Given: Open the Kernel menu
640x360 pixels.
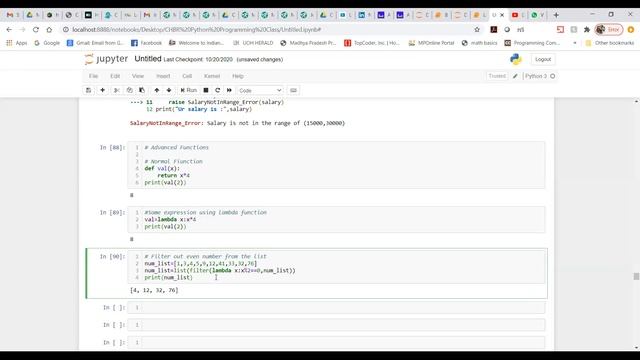Looking at the screenshot, I should (212, 76).
